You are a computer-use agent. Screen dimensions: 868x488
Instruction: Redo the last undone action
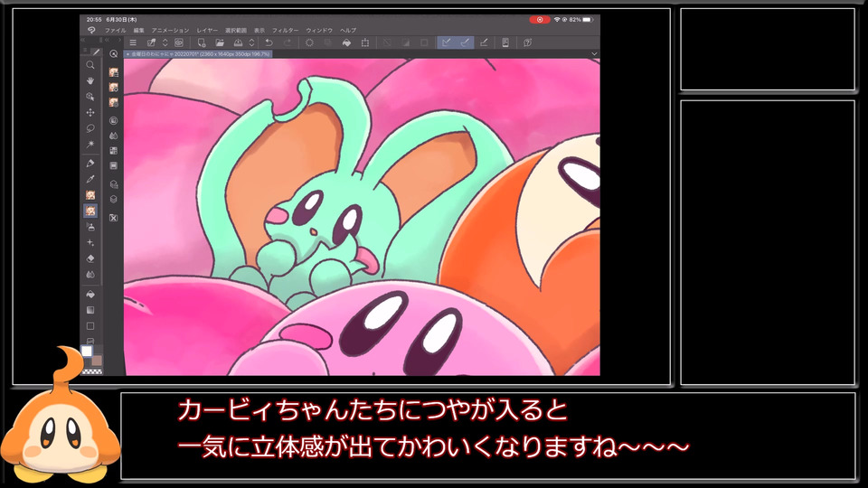(288, 42)
